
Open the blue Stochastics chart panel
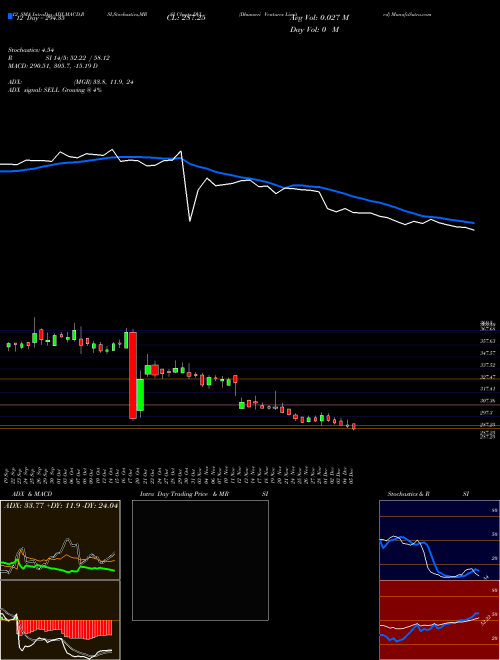coord(439,540)
